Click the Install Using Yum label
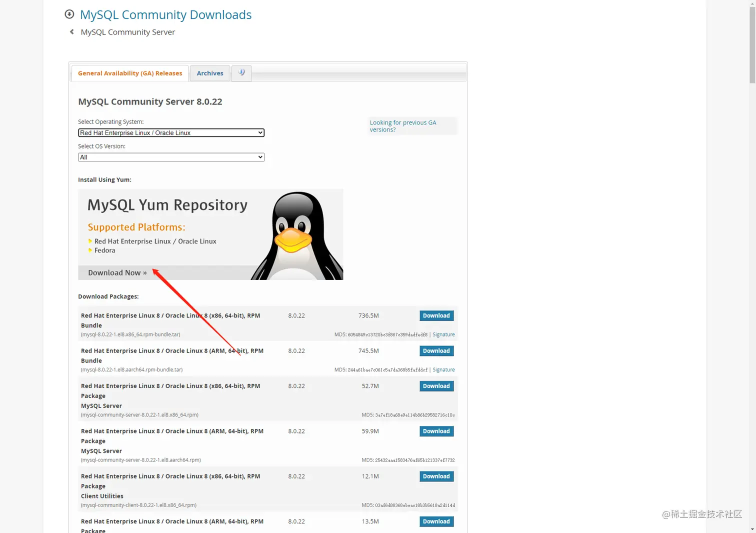This screenshot has width=756, height=533. 104,179
